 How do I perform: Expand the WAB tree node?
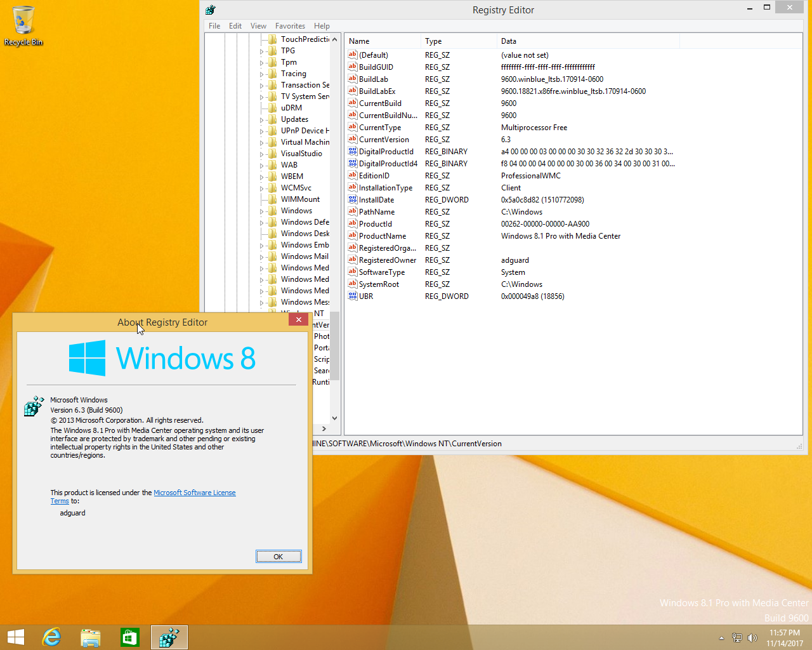point(261,166)
